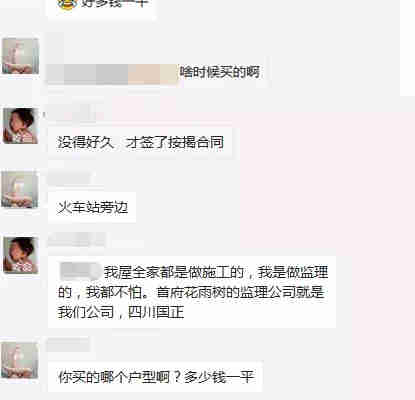Click the partially visible '好多钱一平' message bubble
The width and height of the screenshot is (415, 400).
tap(101, 8)
